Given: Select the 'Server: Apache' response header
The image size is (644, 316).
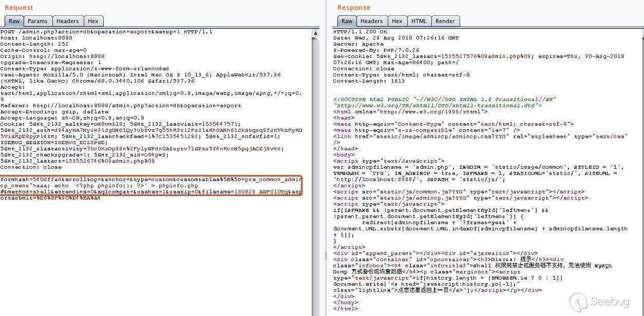Looking at the screenshot, I should coord(358,44).
